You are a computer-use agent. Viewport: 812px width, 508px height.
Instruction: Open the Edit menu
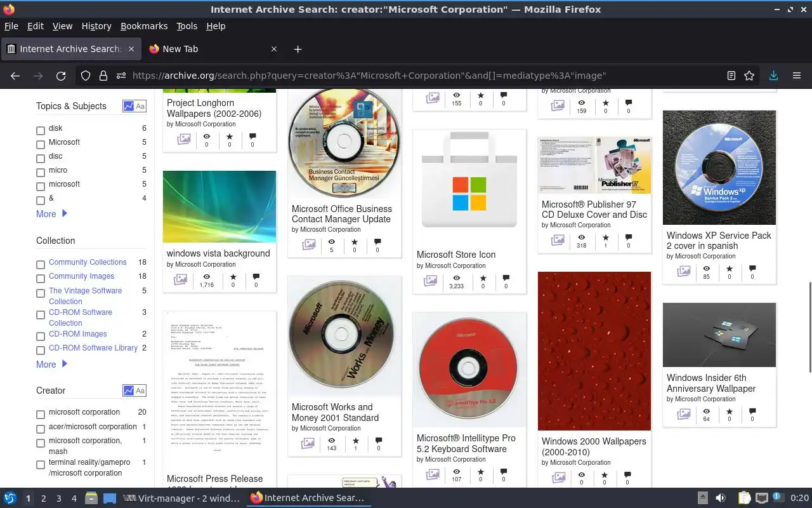(x=36, y=26)
